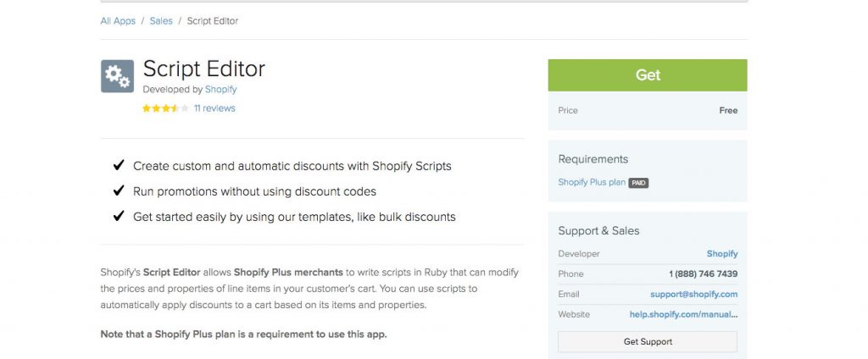Click the checkmark beside Create custom discounts

point(119,165)
